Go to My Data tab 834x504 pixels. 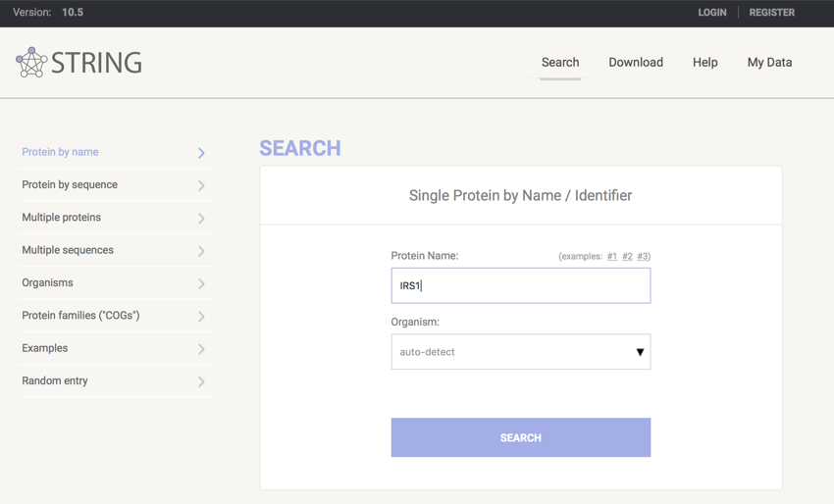(769, 62)
